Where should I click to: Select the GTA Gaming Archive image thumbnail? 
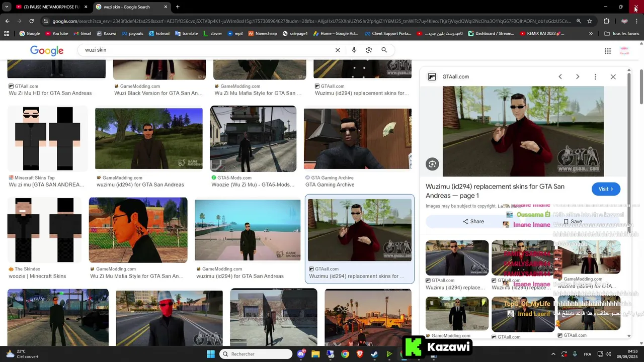pyautogui.click(x=358, y=139)
